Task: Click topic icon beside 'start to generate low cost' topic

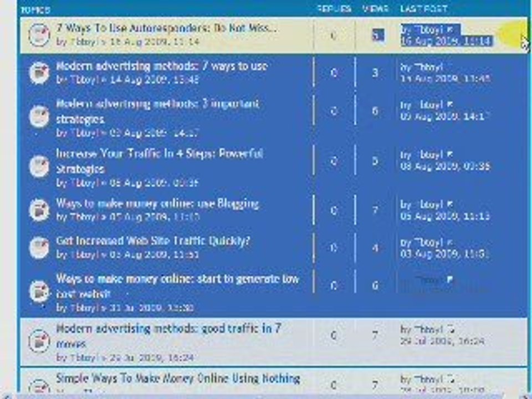Action: click(x=39, y=291)
